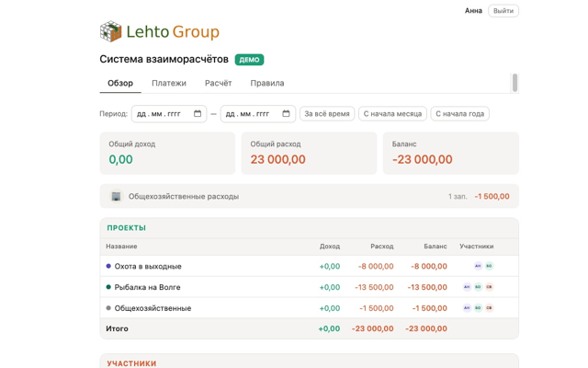The height and width of the screenshot is (368, 588).
Task: Click the green avatar in Общехозяйственные row
Action: pos(478,308)
